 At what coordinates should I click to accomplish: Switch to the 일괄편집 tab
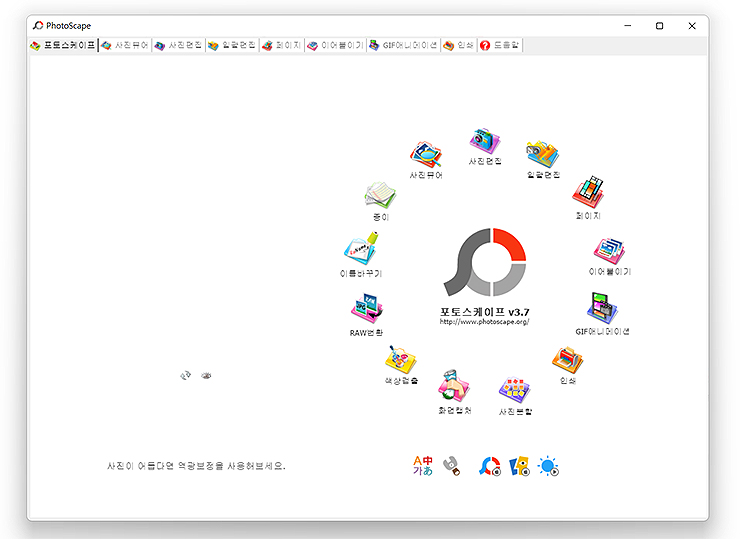click(232, 45)
